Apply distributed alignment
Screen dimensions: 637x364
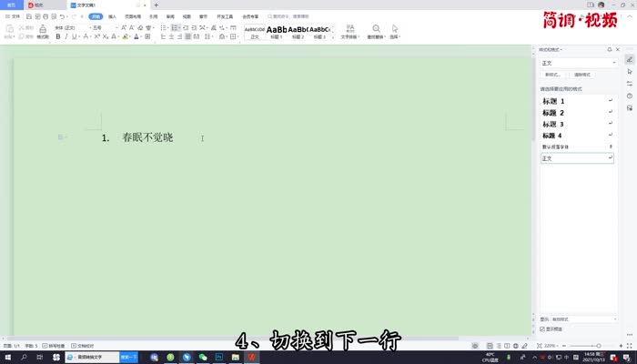point(197,36)
